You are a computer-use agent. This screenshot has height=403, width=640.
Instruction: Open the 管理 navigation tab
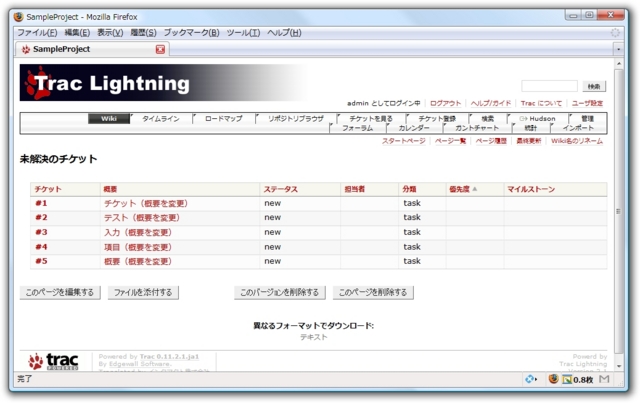587,119
